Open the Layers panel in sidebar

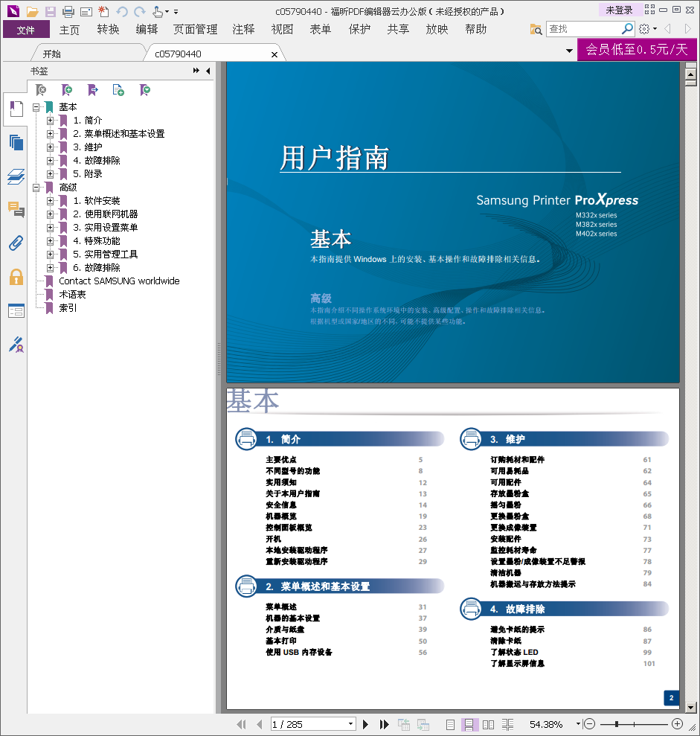point(16,176)
